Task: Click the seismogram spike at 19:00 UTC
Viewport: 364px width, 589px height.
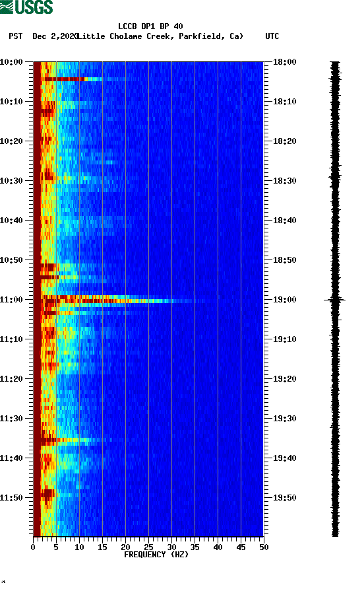Action: [335, 300]
